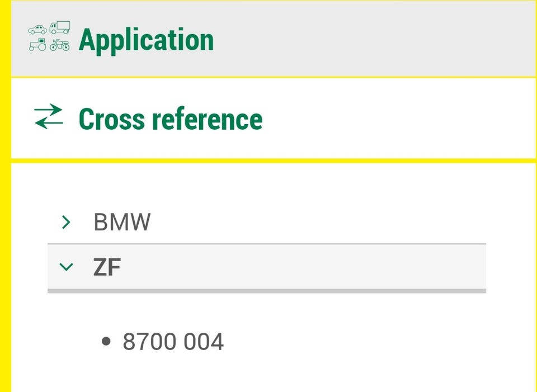537x392 pixels.
Task: Collapse the ZF chevron arrow
Action: [66, 268]
